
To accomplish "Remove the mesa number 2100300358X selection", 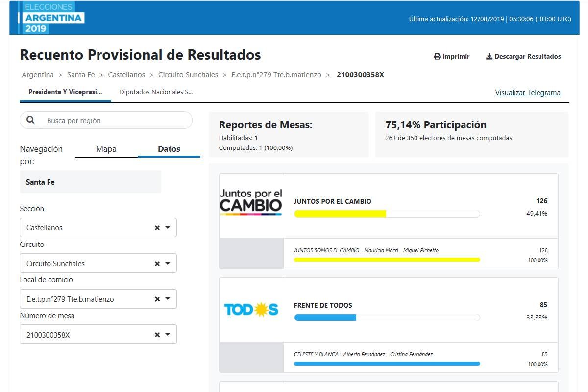I will 157,335.
